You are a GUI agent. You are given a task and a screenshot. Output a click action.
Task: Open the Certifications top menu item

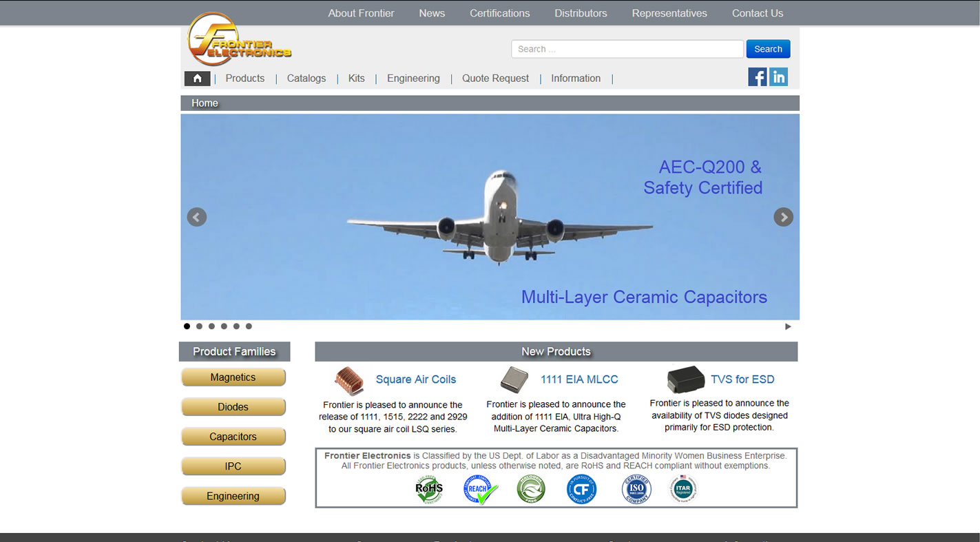[x=499, y=13]
